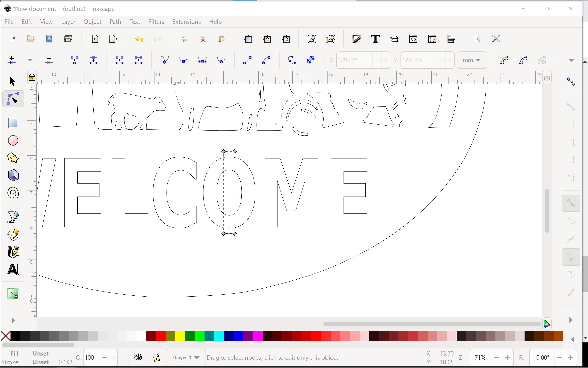Make selected segments lines
Screen dimensions: 588x368
[247, 60]
